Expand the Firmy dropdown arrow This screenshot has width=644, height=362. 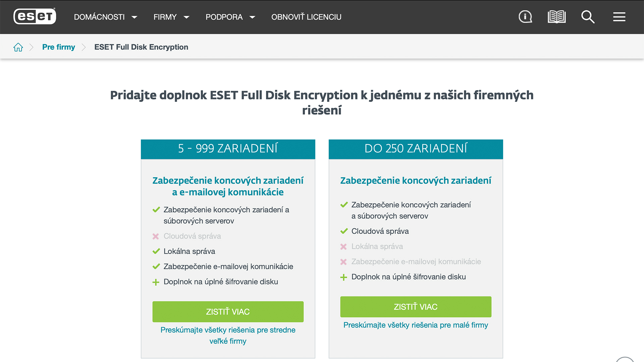(186, 17)
